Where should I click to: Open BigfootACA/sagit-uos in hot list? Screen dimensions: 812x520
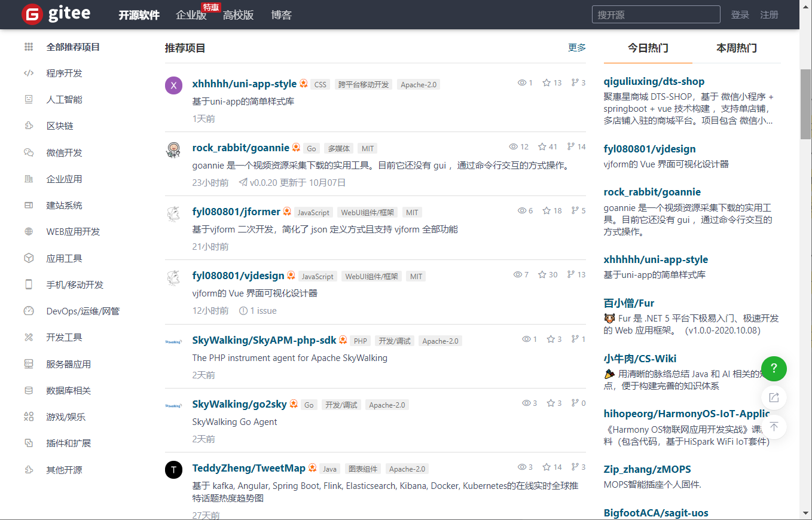pos(656,513)
